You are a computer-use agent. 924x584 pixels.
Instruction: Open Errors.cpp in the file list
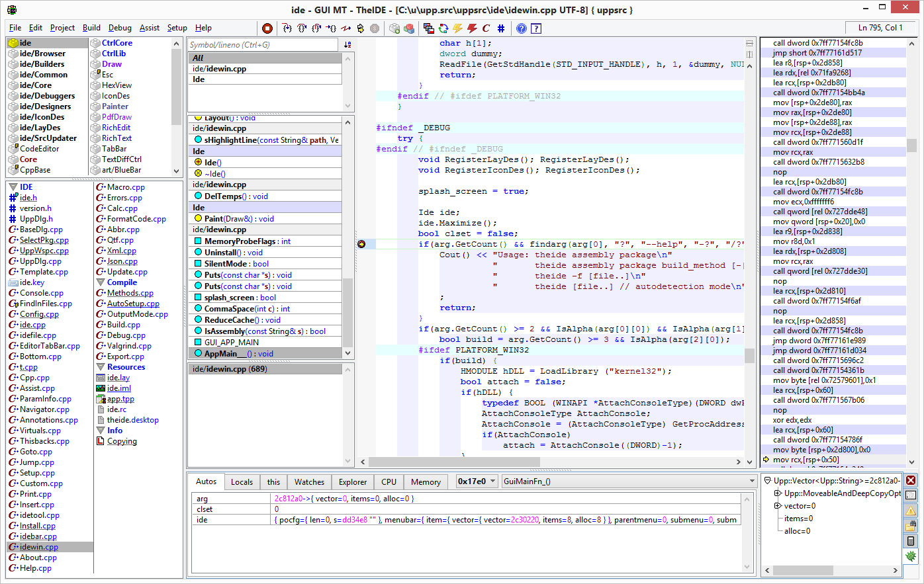click(x=124, y=198)
